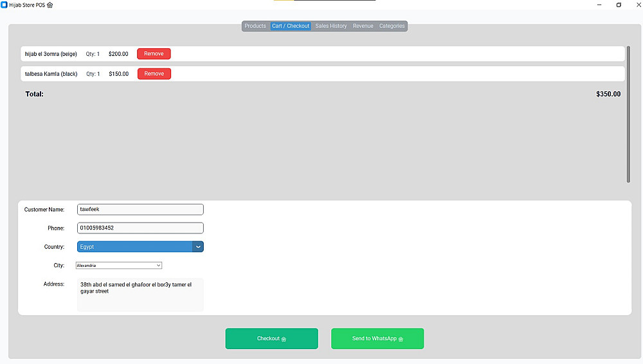Screen dimensions: 643x364
Task: Click the $350.00 total amount
Action: (608, 94)
